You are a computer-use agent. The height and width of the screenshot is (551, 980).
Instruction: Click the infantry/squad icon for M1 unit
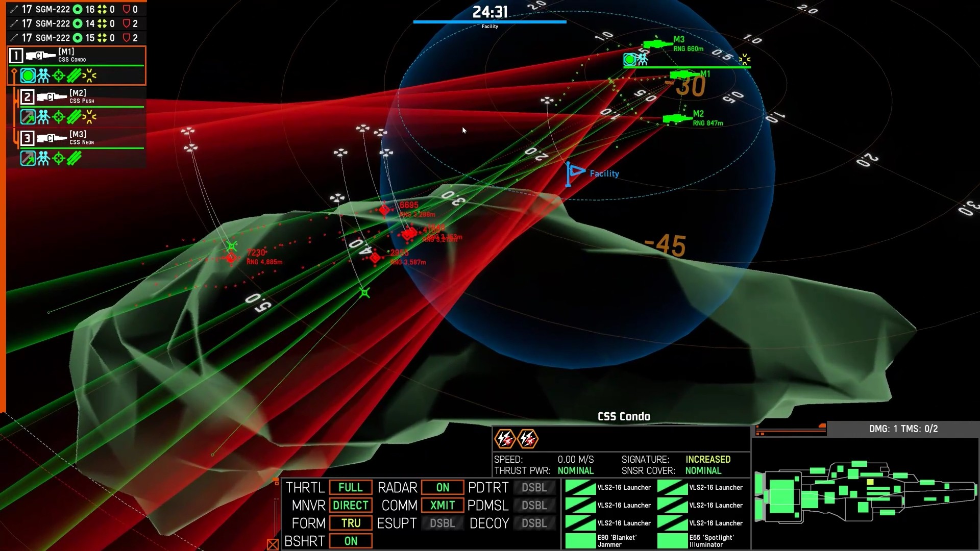42,76
